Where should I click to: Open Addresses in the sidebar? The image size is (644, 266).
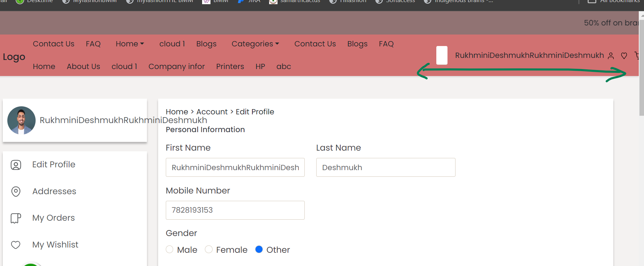(x=54, y=191)
